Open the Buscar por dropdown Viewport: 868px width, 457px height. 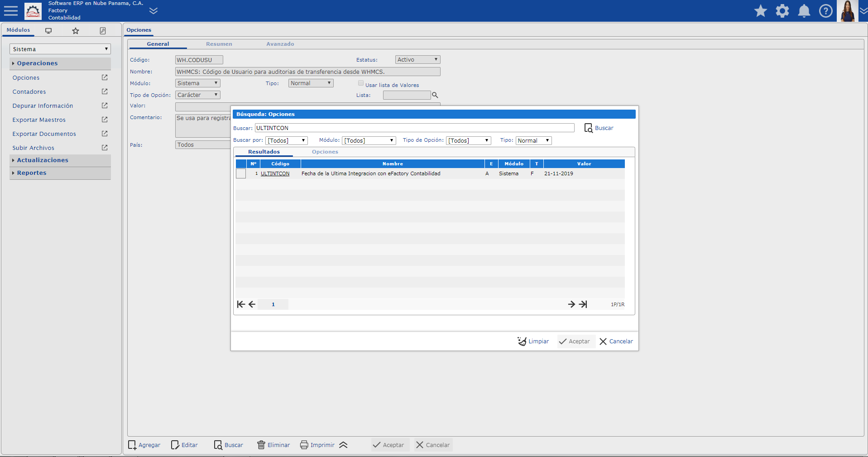[286, 141]
